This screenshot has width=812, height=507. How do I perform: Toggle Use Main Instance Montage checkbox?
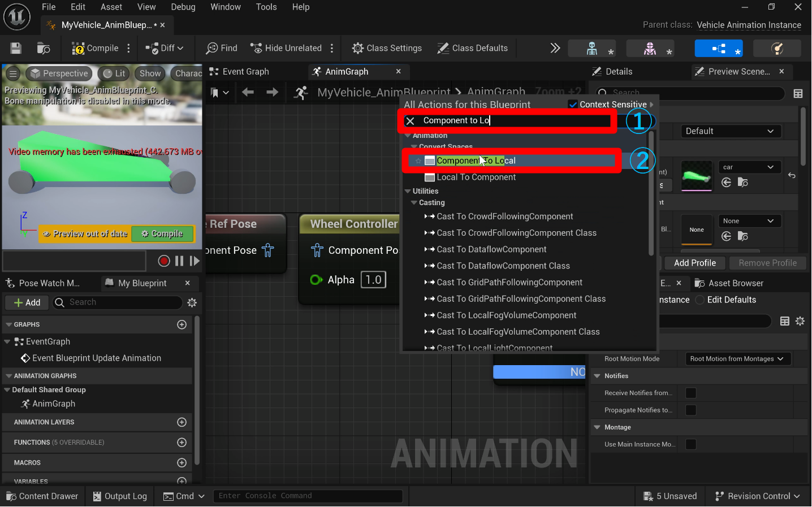click(691, 445)
